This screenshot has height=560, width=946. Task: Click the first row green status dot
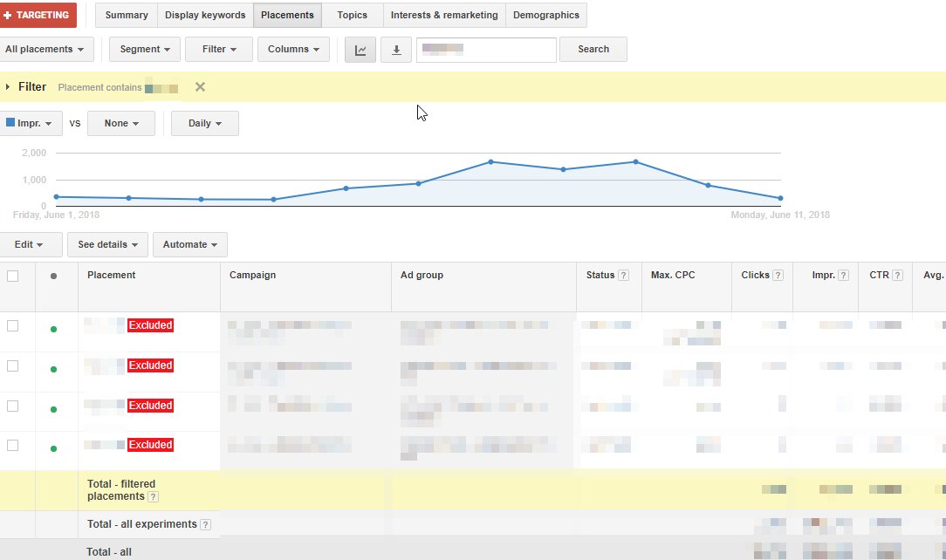54,329
